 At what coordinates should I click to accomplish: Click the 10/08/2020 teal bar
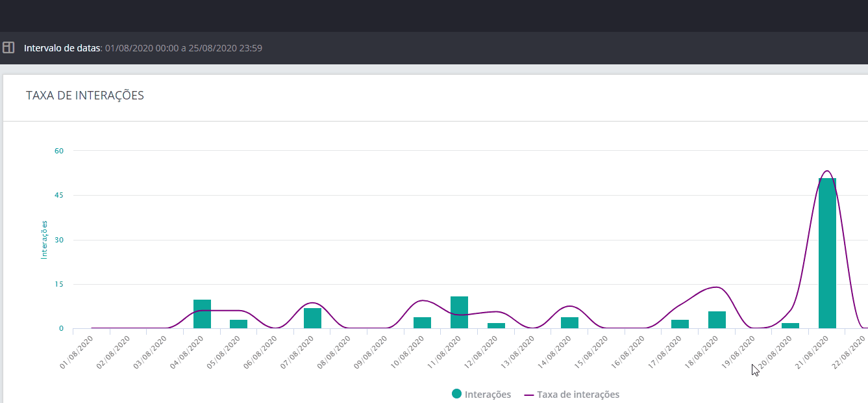(422, 322)
